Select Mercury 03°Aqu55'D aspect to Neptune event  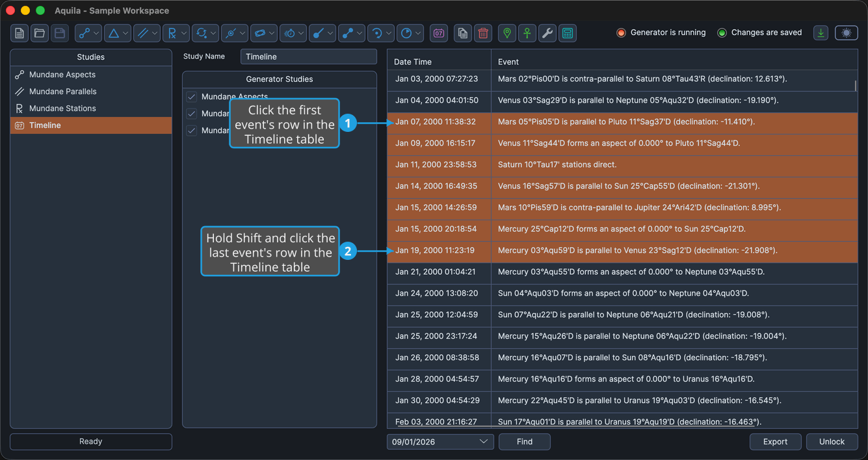(x=622, y=272)
